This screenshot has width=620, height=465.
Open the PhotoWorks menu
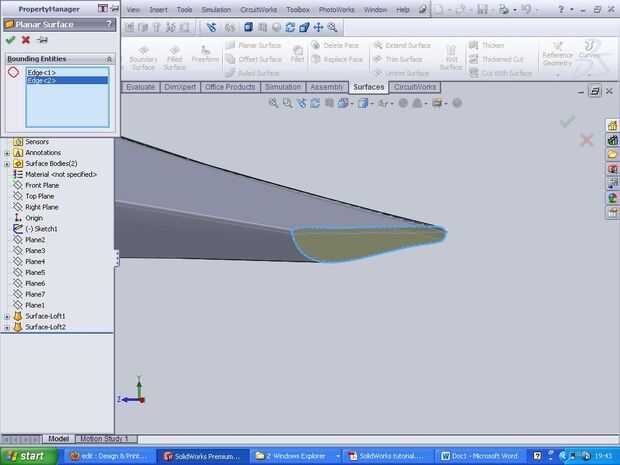pyautogui.click(x=336, y=9)
